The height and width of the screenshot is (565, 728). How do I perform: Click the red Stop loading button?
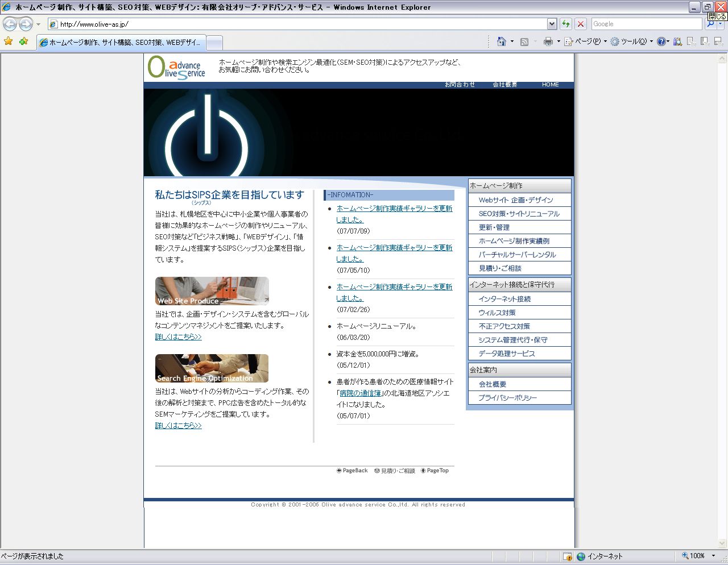(580, 24)
